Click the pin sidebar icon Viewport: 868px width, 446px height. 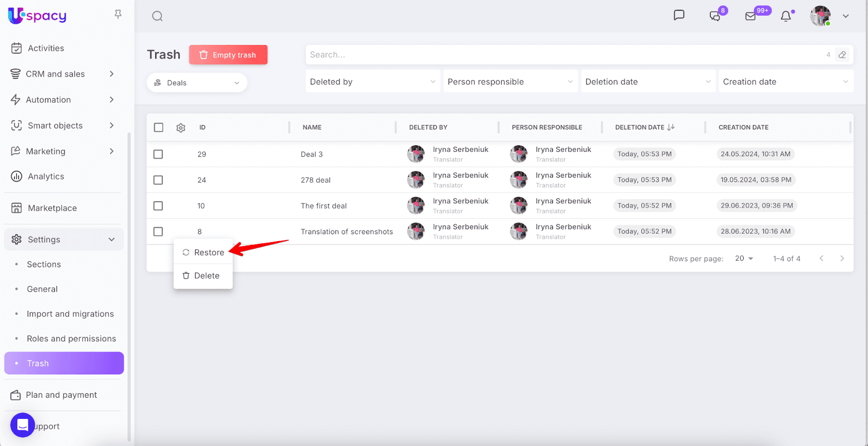coord(118,15)
